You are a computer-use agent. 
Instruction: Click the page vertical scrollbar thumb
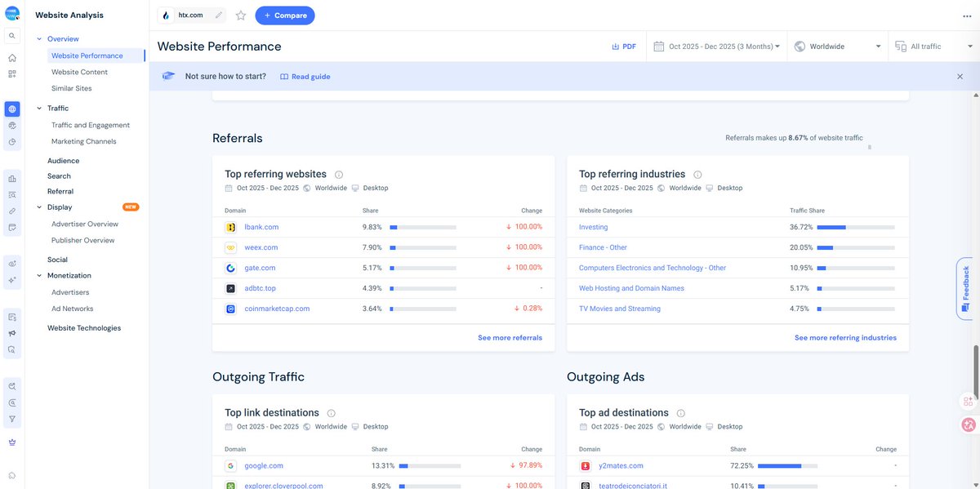[x=974, y=372]
